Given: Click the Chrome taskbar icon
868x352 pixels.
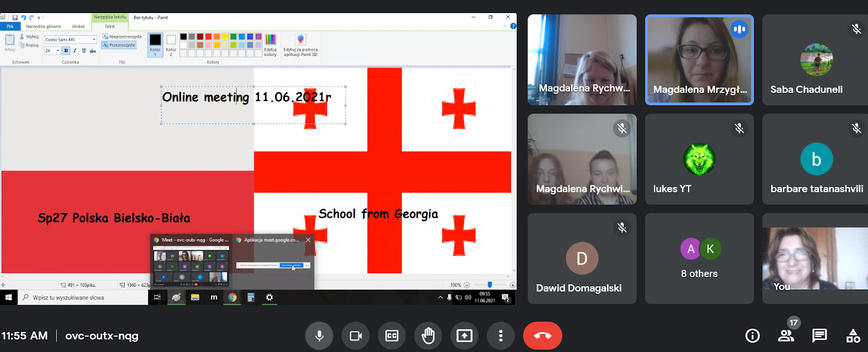Looking at the screenshot, I should [232, 297].
